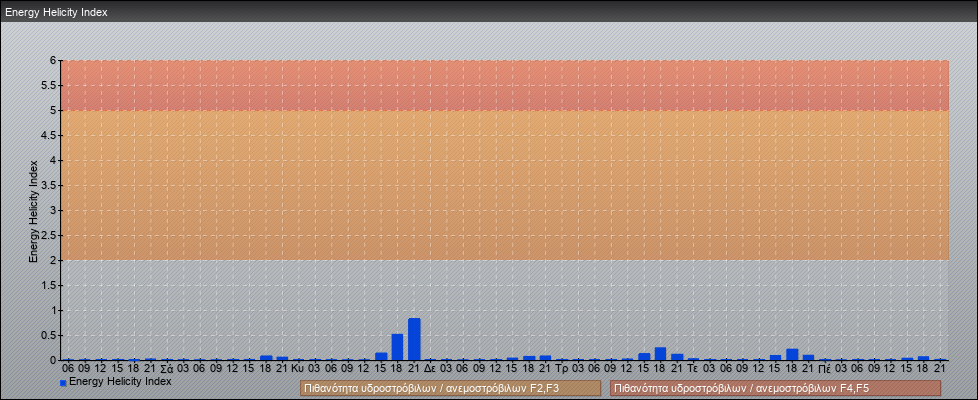Click the 18 bar between Τε and Πέ
Screen dimensions: 978x400
click(x=792, y=354)
